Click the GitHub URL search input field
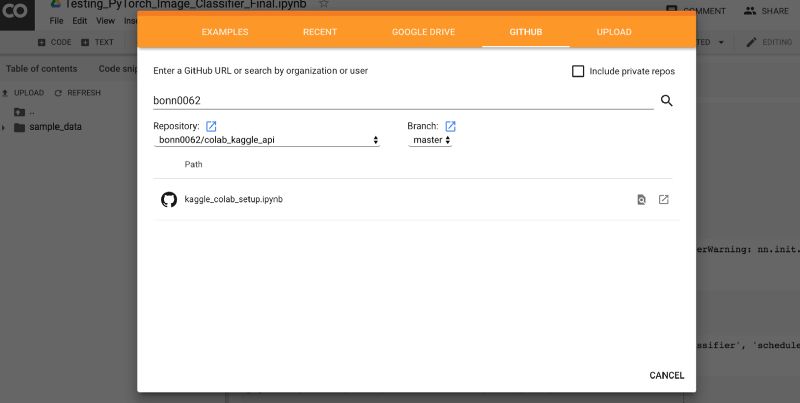 coord(403,100)
